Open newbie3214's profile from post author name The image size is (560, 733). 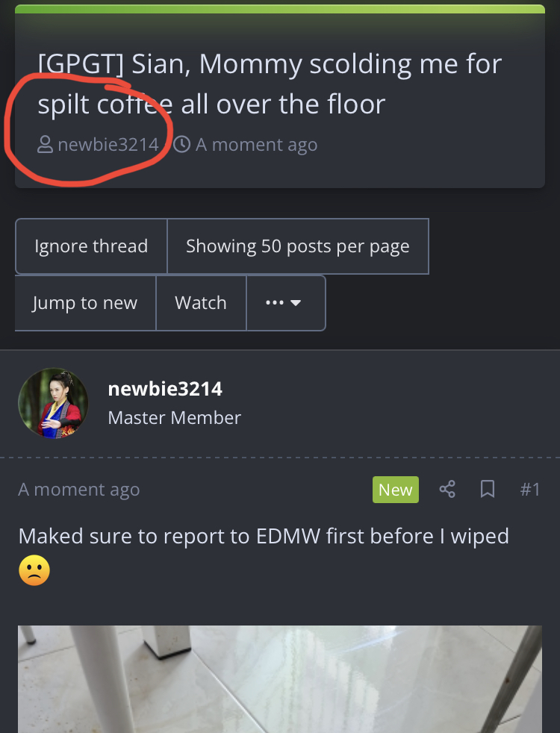tap(165, 389)
